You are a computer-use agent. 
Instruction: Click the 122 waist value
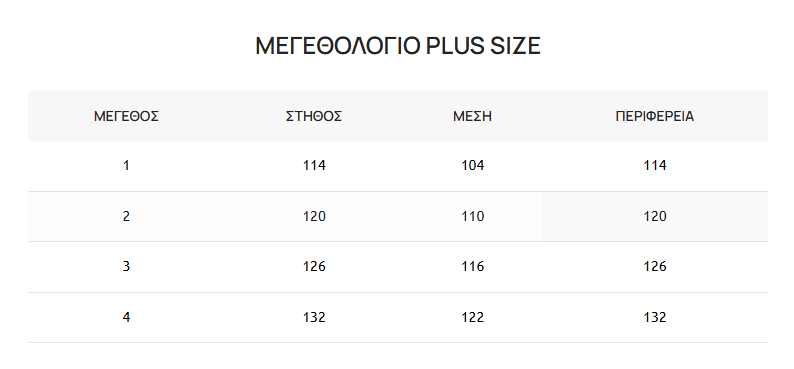coord(472,317)
